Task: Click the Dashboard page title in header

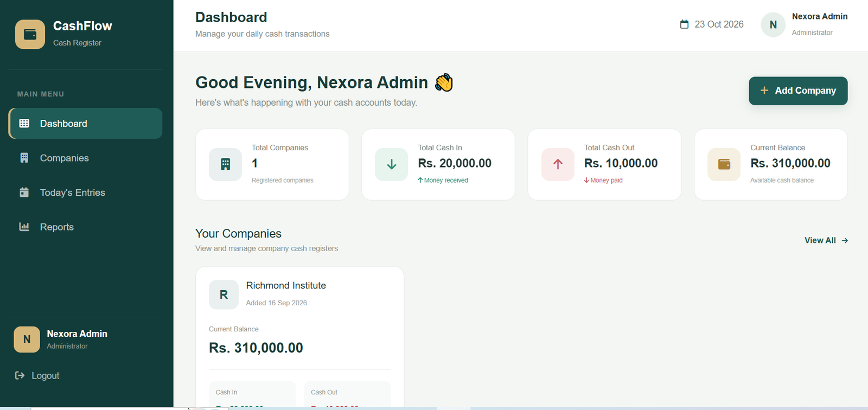Action: tap(231, 17)
